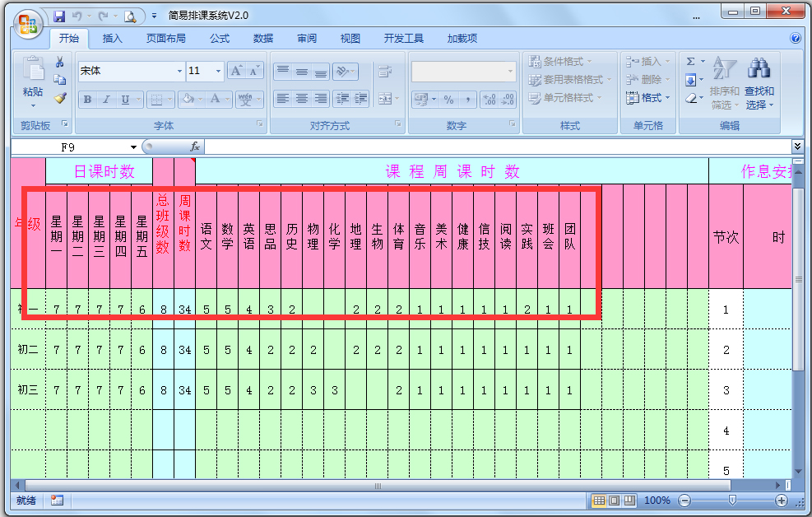Click the insert function fx icon
812x517 pixels.
click(x=195, y=147)
